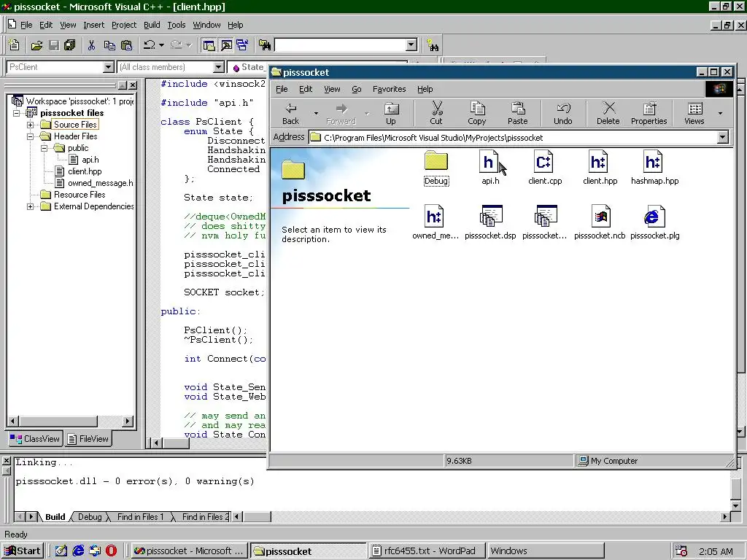This screenshot has width=747, height=560.
Task: Click the Save toolbar icon
Action: (54, 45)
